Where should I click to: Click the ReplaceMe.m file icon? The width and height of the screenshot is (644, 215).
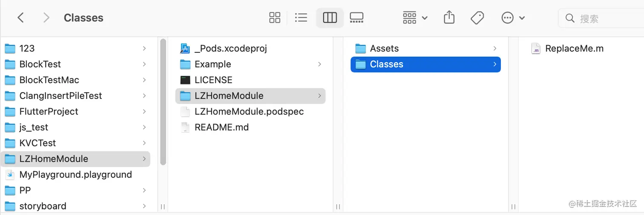pyautogui.click(x=536, y=48)
